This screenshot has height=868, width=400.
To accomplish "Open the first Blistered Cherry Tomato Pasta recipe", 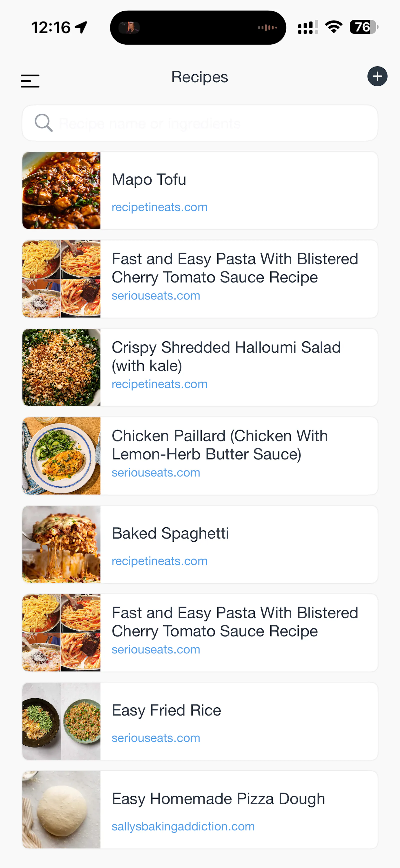I will (x=200, y=279).
